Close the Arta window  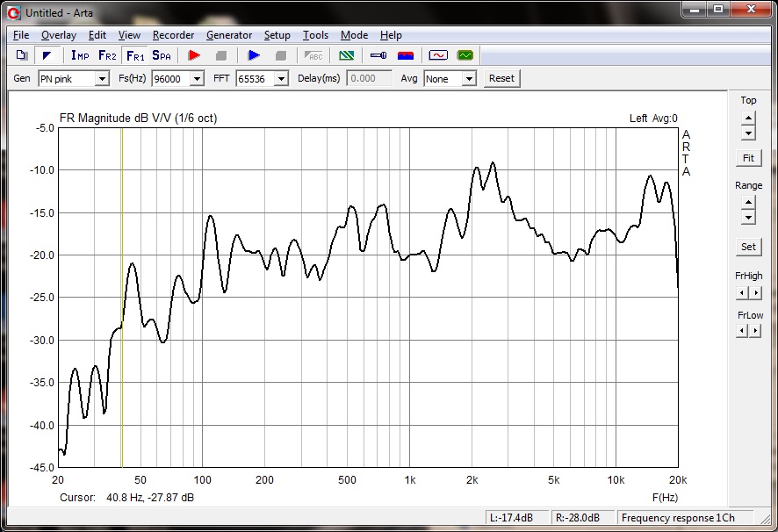click(x=751, y=10)
